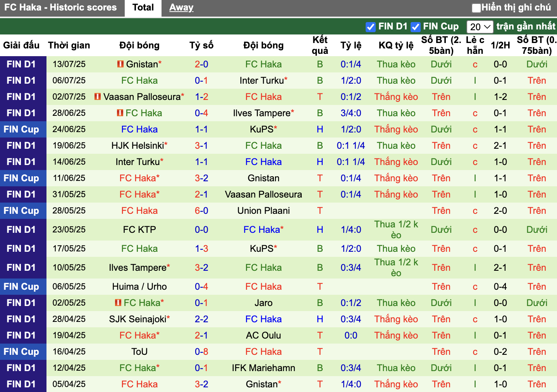Viewport: 557px width, 392px height.
Task: Click Thua 1/2 kèo in FC KTP row
Action: (x=396, y=230)
